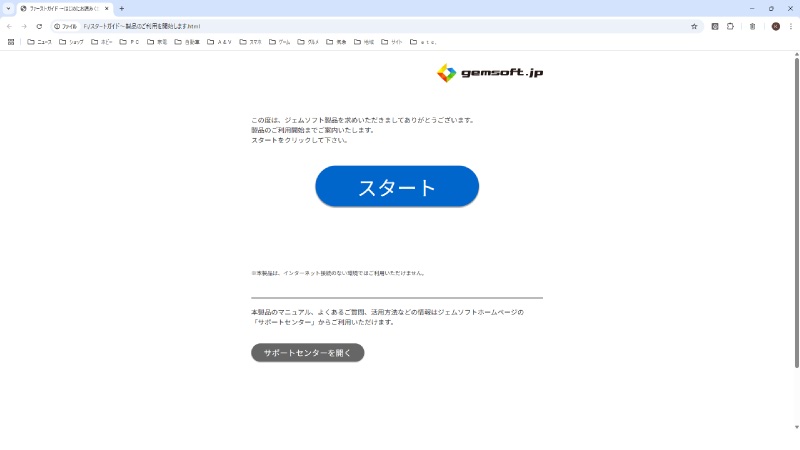Select the ファーストガイド browser tab

62,8
